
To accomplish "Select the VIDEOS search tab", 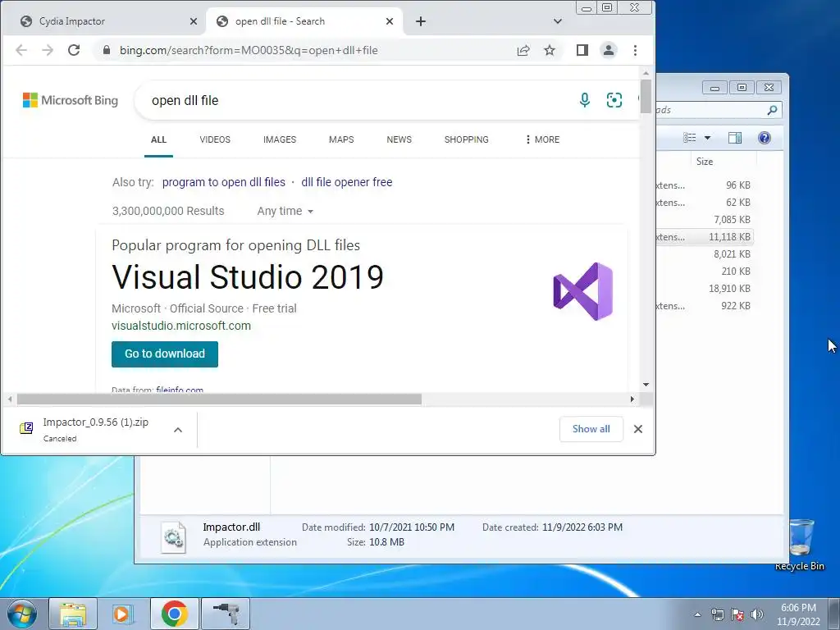I will [215, 139].
